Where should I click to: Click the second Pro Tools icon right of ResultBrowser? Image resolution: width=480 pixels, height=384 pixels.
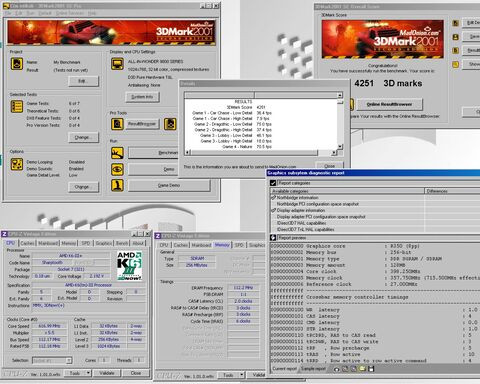point(170,124)
